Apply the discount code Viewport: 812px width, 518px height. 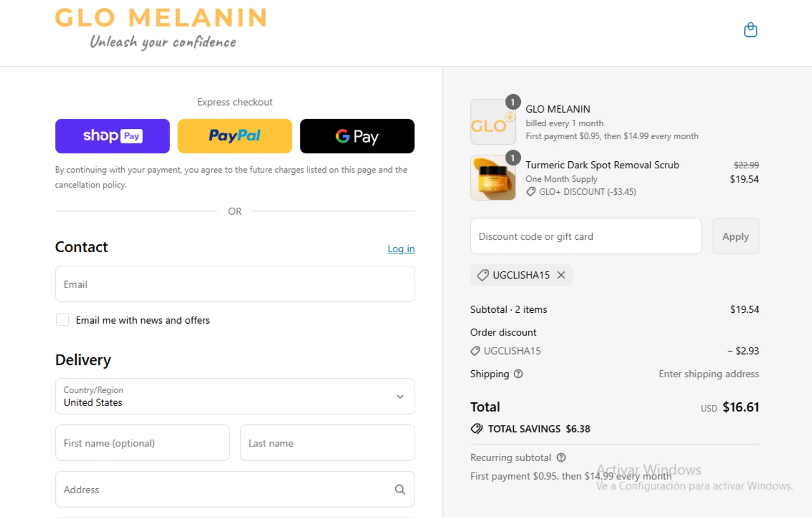pos(736,236)
